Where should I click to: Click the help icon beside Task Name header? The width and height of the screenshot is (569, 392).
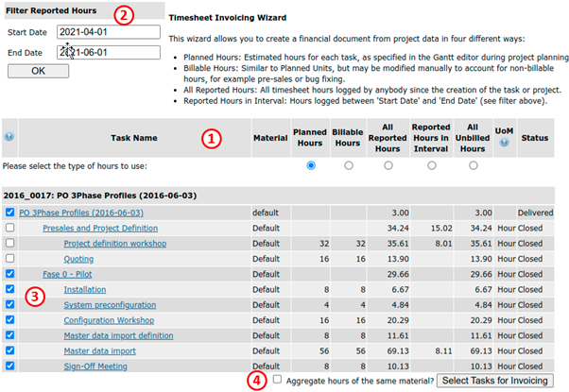[9, 137]
